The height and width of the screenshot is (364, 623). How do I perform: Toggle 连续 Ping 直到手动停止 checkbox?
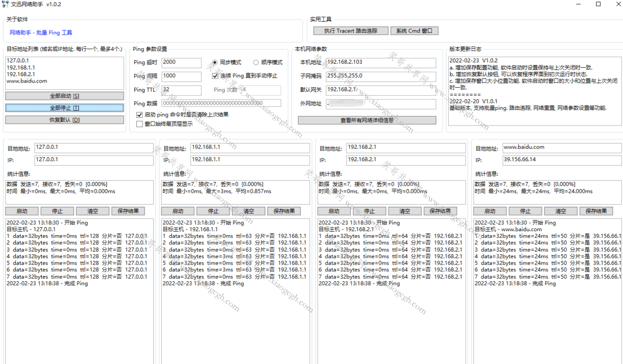[245, 76]
